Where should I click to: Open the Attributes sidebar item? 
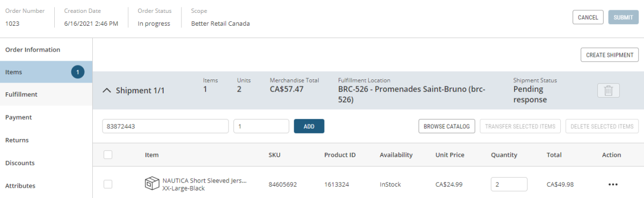click(46, 186)
